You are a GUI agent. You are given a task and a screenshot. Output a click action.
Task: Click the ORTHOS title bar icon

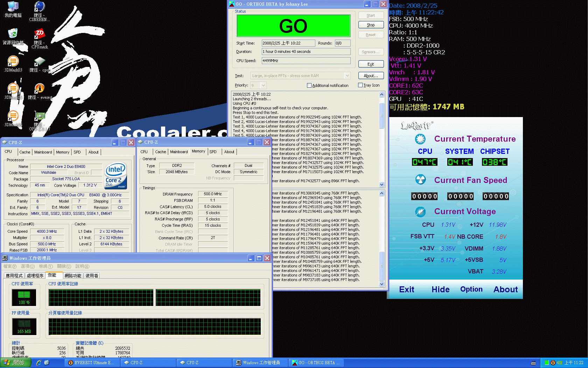tap(231, 4)
